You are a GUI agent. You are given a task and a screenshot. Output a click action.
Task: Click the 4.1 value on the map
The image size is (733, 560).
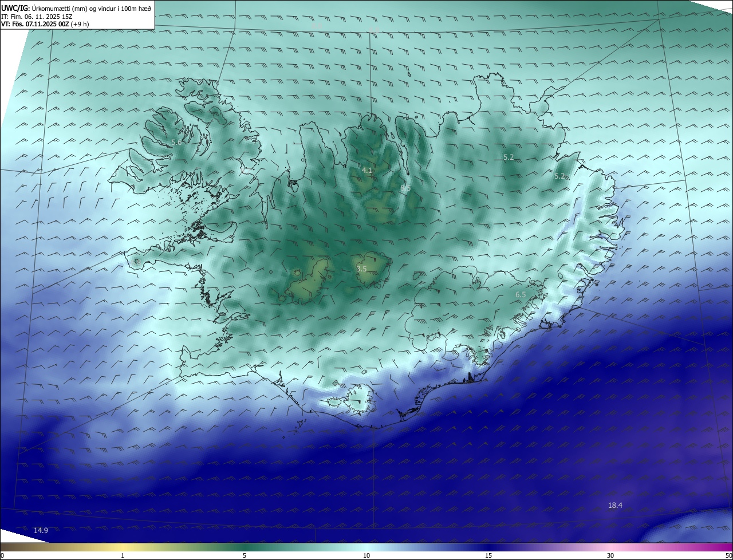[367, 170]
